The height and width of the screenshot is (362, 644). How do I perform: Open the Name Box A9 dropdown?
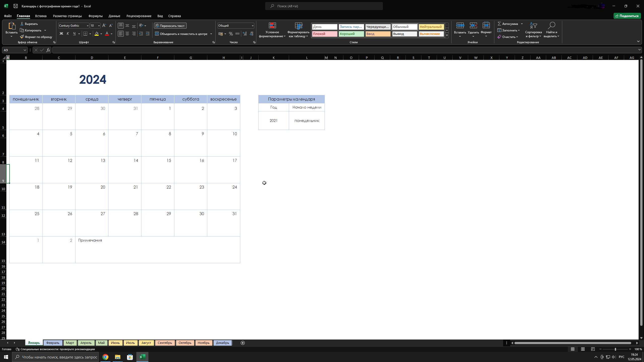(25, 50)
